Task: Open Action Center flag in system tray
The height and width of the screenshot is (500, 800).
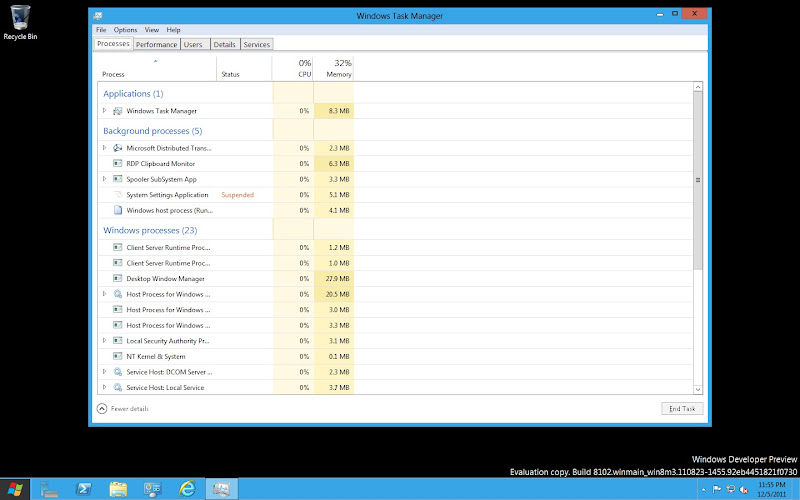Action: (x=717, y=489)
